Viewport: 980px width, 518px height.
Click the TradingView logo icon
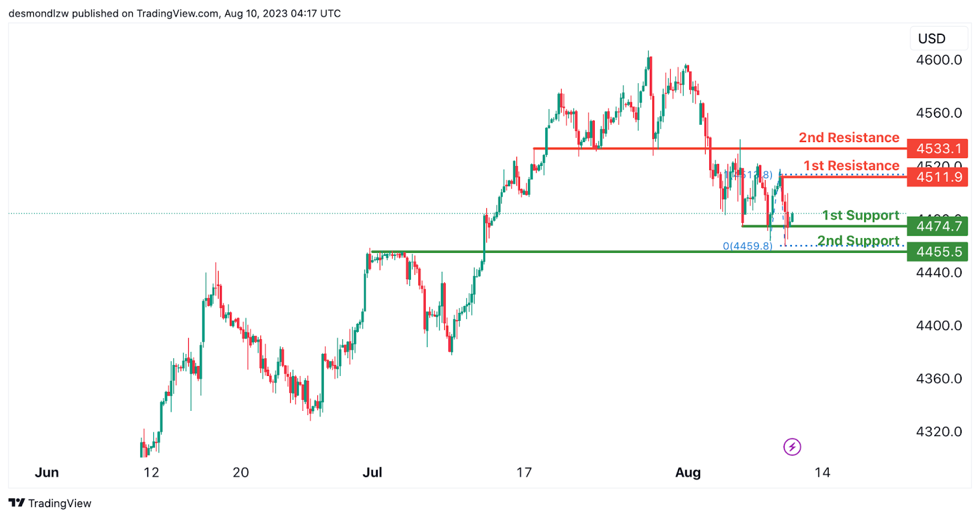coord(17,503)
